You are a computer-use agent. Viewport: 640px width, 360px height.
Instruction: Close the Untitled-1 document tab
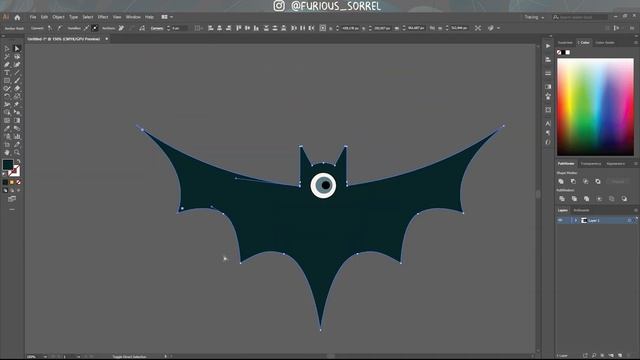click(107, 39)
